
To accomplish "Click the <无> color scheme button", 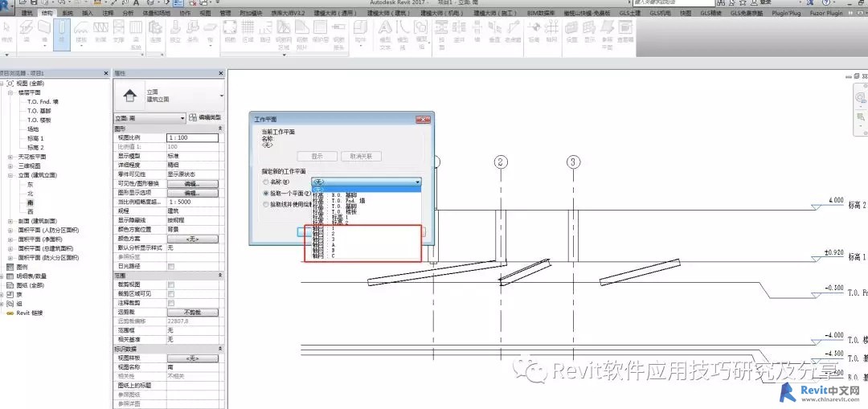I will [192, 239].
